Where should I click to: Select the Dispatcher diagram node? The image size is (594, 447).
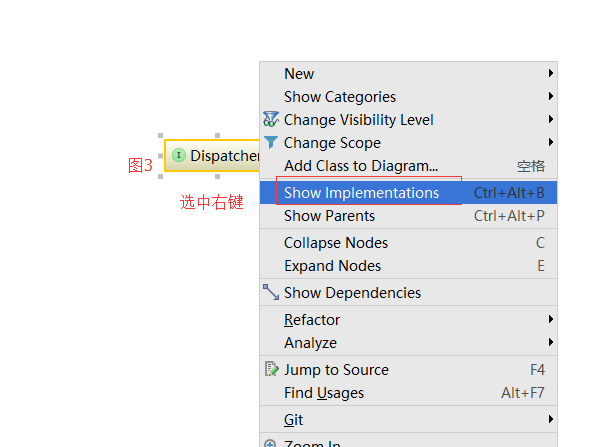pyautogui.click(x=212, y=155)
